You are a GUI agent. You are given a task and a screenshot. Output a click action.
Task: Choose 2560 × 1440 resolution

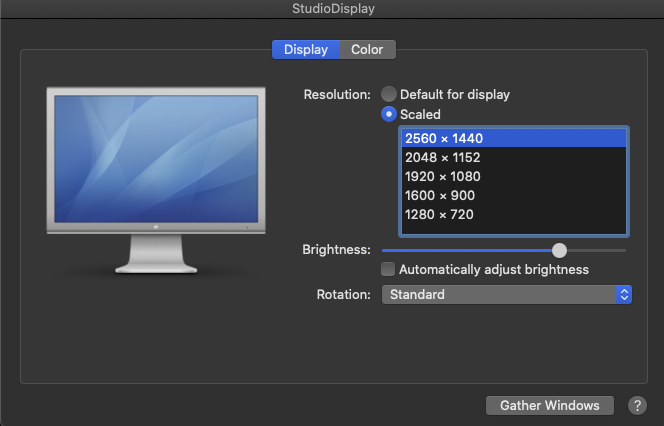(514, 138)
